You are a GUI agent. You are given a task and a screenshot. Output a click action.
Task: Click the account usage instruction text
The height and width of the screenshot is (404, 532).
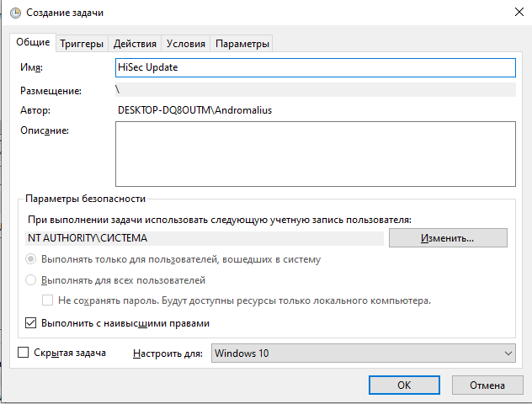click(220, 220)
